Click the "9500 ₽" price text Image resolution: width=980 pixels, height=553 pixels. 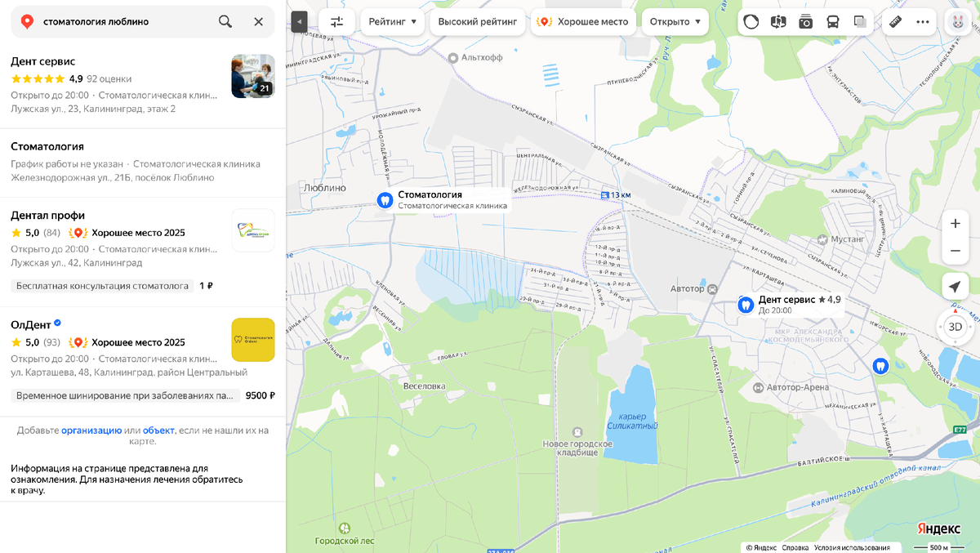click(x=261, y=395)
